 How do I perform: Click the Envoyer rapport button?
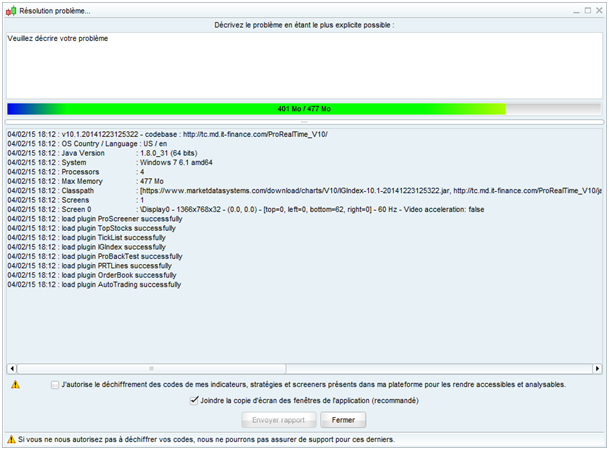click(279, 420)
